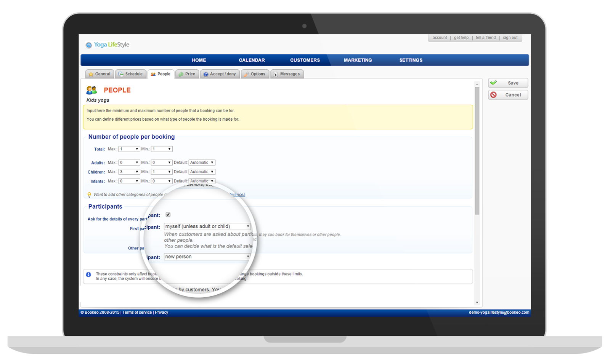The height and width of the screenshot is (364, 610).
Task: Click the green checkmark Save icon
Action: (x=494, y=83)
